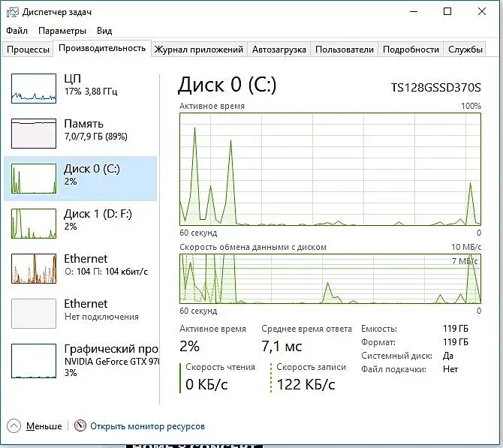This screenshot has width=503, height=448.
Task: Click the resource monitor icon
Action: pyautogui.click(x=80, y=426)
